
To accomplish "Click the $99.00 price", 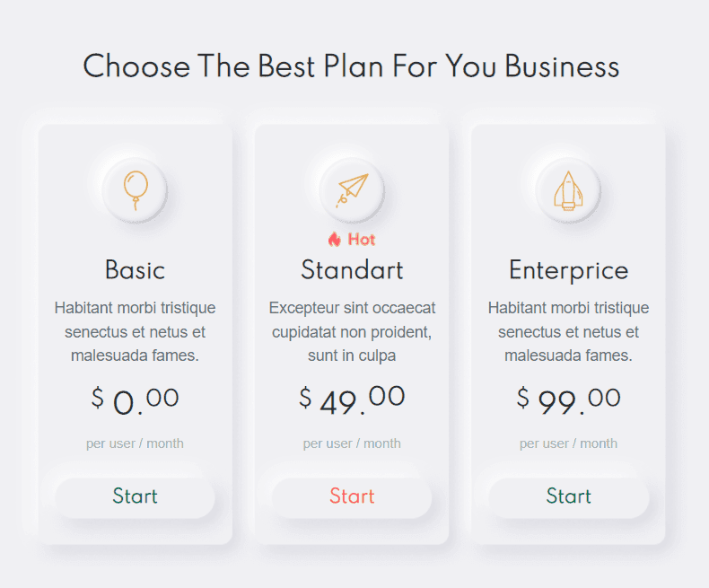I will (x=568, y=400).
